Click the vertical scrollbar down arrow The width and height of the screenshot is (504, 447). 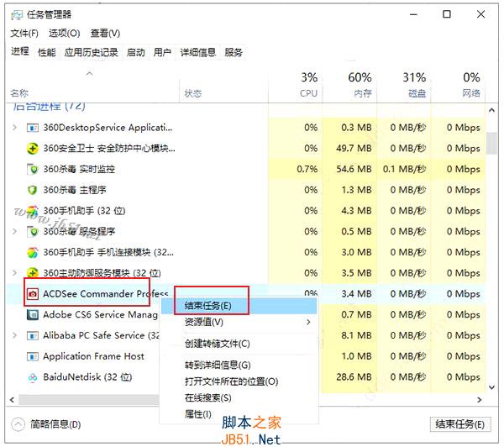[x=491, y=387]
